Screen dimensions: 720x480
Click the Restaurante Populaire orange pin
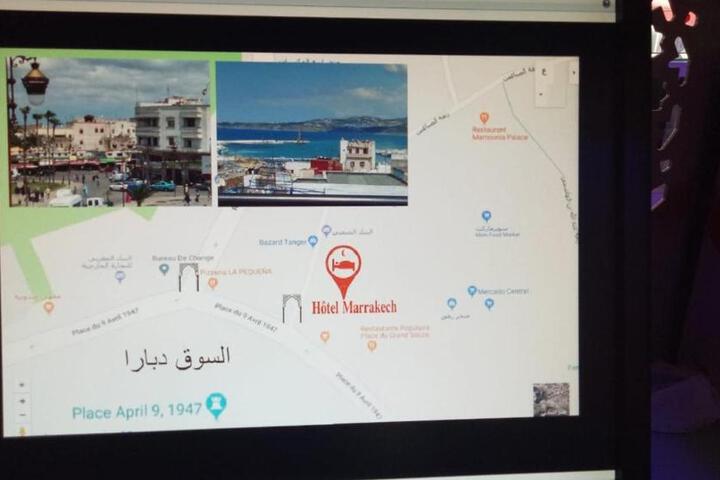click(x=372, y=345)
